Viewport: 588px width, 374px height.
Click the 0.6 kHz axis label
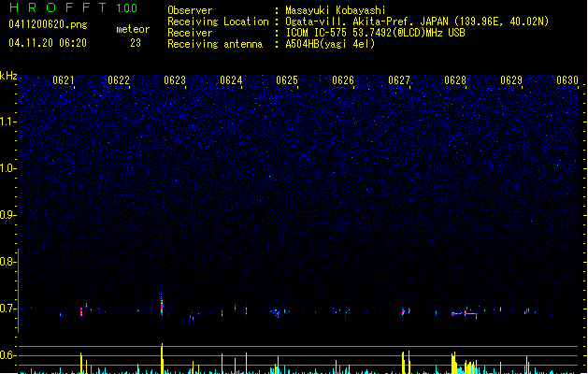click(7, 355)
